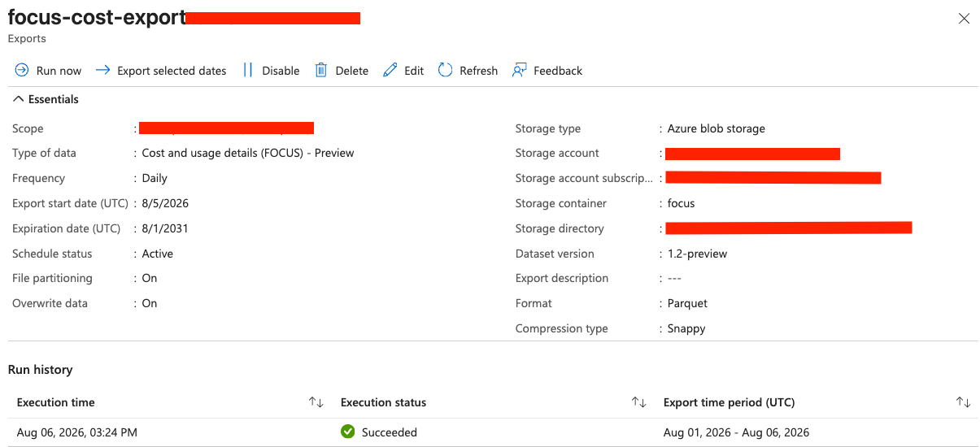Click the Export selected dates arrow icon
Image resolution: width=980 pixels, height=447 pixels.
[102, 71]
